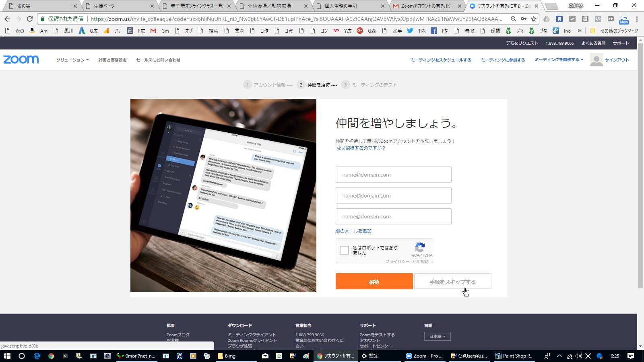Close the active アカウントを有効にする tab
Screen dimensions: 644x362
pyautogui.click(x=537, y=6)
